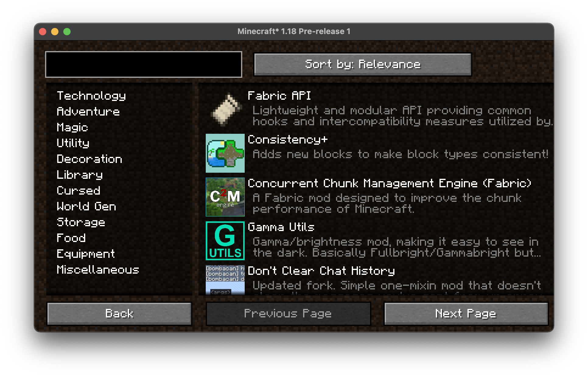Image resolution: width=588 pixels, height=377 pixels.
Task: Filter mods by Technology category
Action: [91, 96]
